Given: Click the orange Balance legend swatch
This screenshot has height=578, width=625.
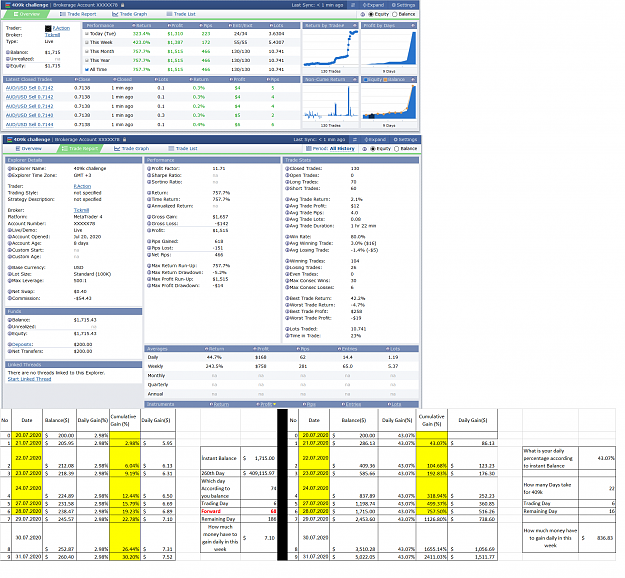Looking at the screenshot, I should 385,80.
